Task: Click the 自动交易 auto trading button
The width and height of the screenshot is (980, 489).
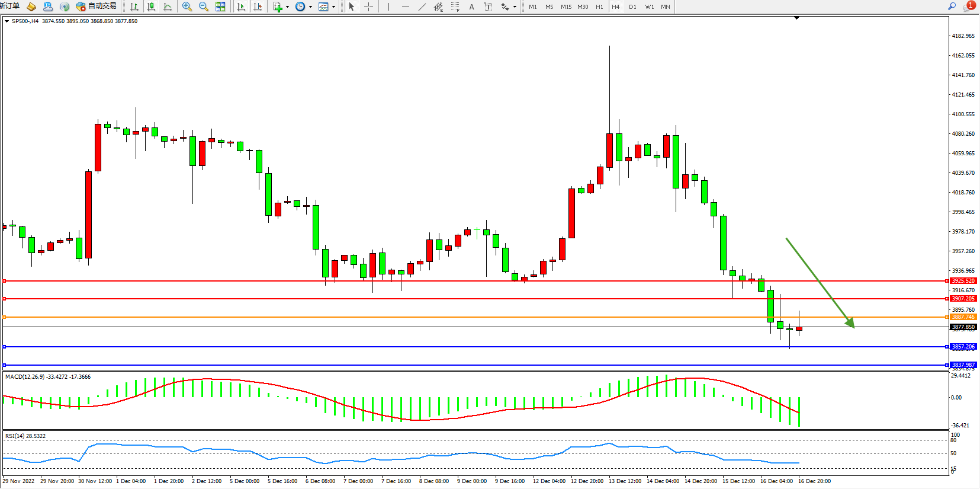Action: [x=97, y=7]
